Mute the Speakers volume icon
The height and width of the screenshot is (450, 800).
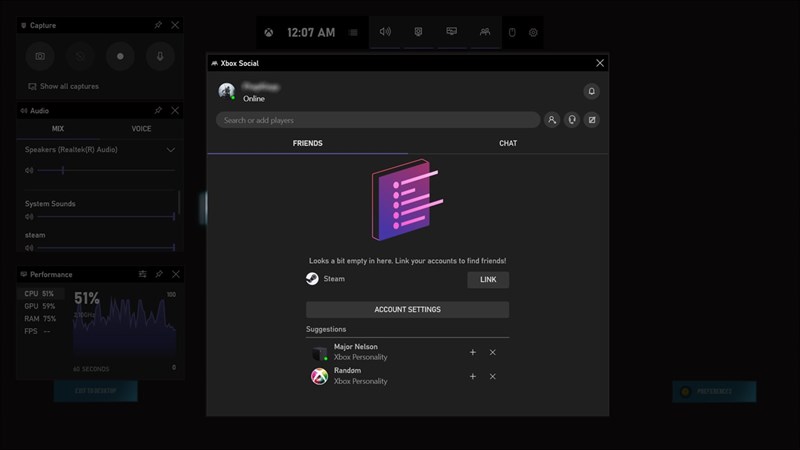click(29, 170)
